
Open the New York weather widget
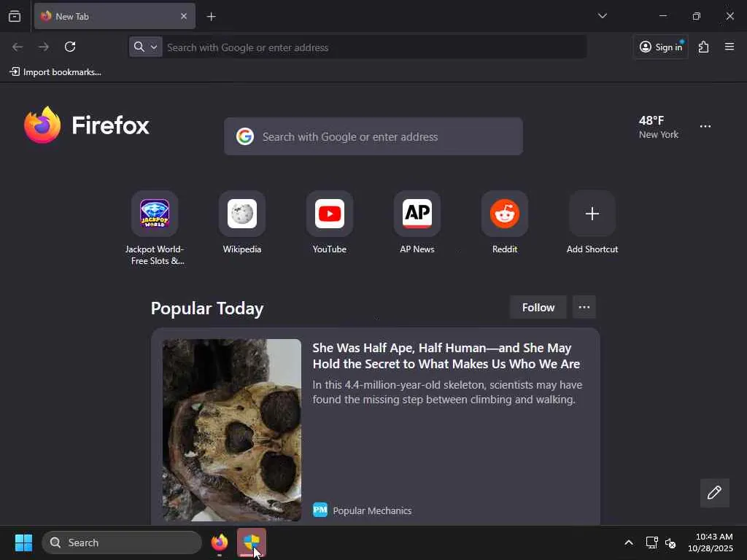click(659, 127)
